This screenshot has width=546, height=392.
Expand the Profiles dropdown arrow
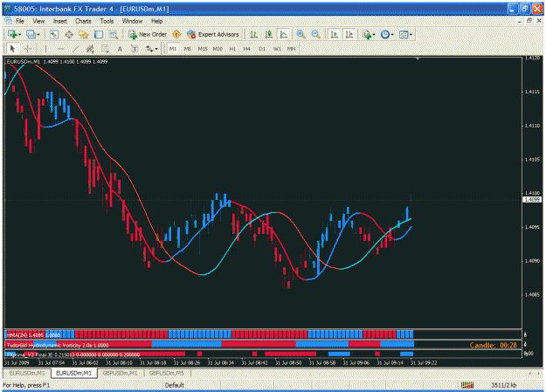[38, 34]
